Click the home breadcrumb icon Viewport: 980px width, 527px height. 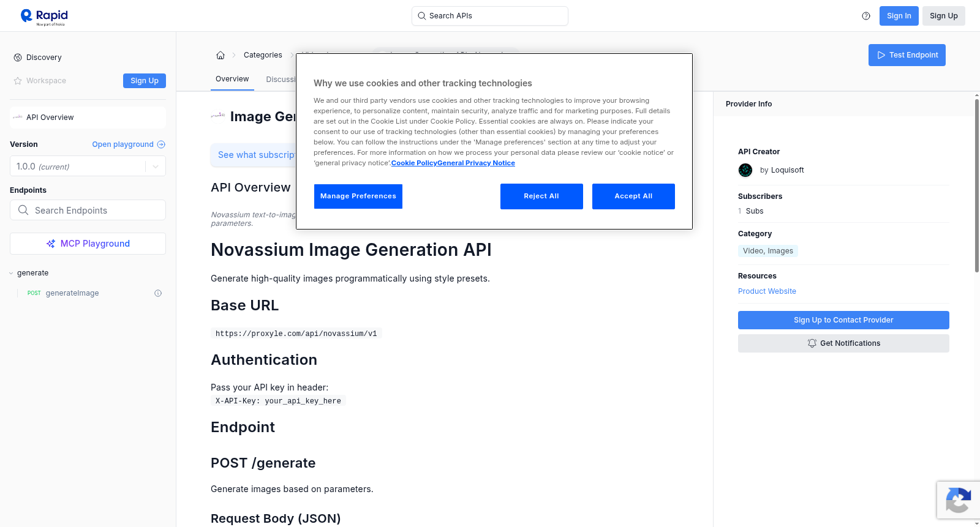[x=221, y=55]
